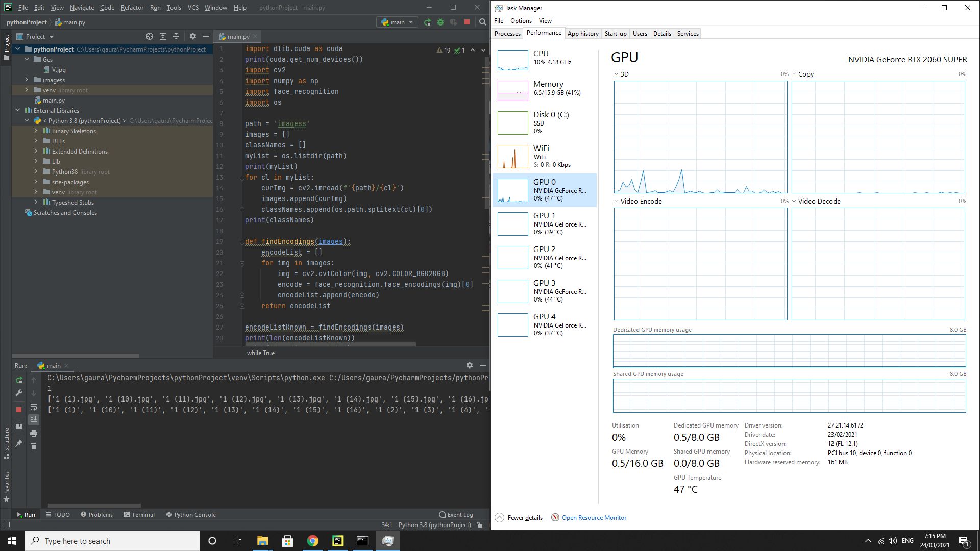Print console output using the printer icon

34,433
